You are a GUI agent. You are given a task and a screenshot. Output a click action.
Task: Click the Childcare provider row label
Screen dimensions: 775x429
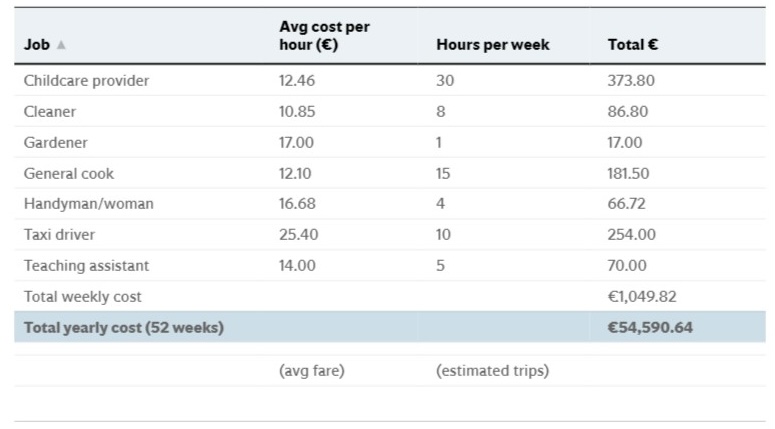pyautogui.click(x=86, y=81)
